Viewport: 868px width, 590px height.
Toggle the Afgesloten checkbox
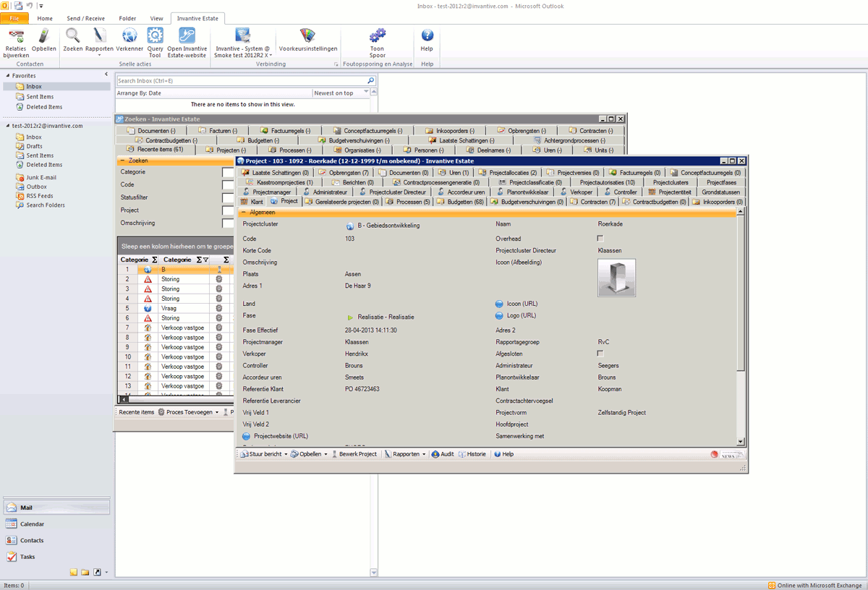point(600,354)
